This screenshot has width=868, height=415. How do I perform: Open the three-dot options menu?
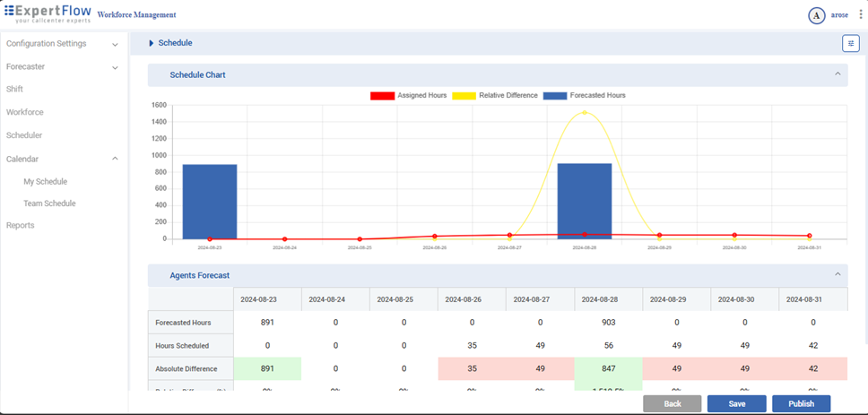(x=860, y=15)
